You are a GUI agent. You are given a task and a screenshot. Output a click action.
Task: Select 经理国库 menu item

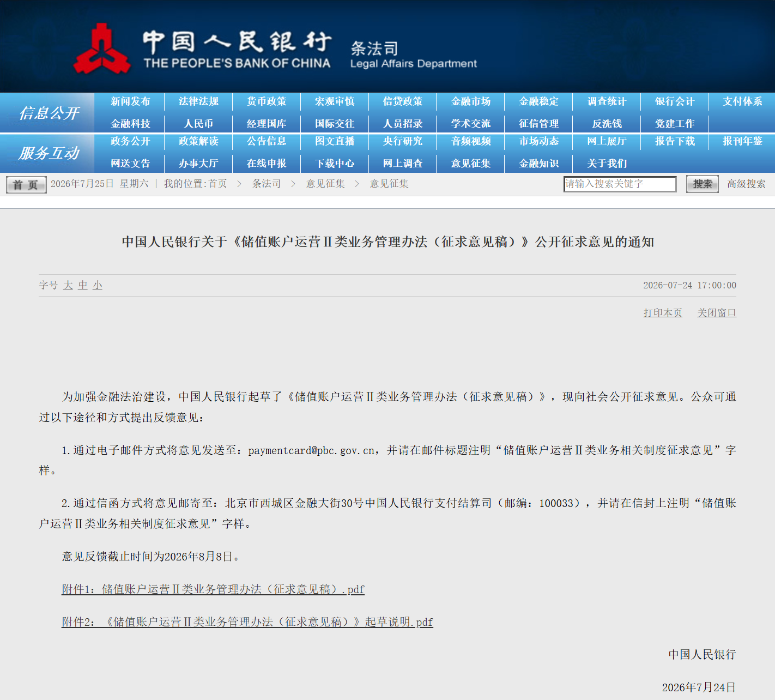[x=267, y=124]
